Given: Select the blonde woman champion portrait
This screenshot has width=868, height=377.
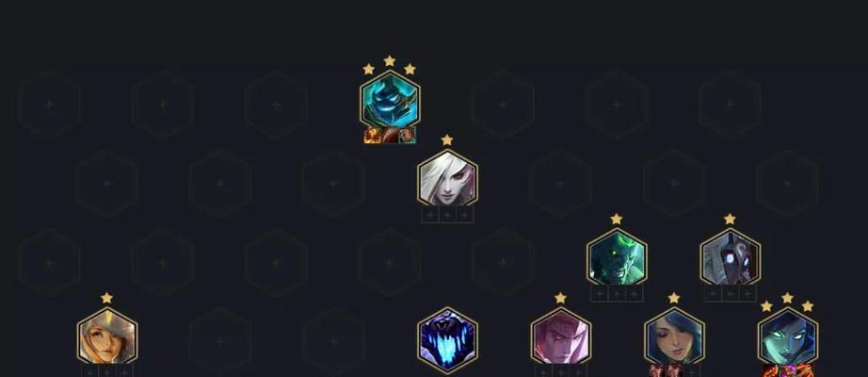Looking at the screenshot, I should [106, 337].
